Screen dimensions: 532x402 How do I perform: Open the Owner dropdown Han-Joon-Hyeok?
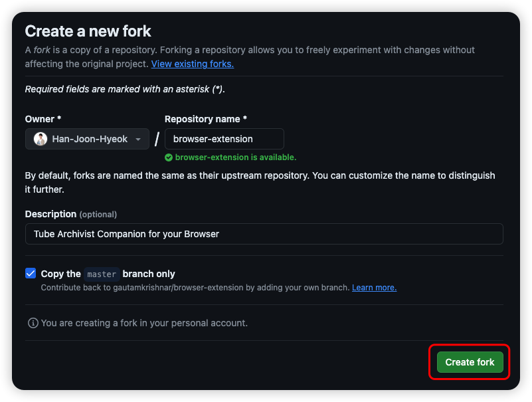pos(87,139)
